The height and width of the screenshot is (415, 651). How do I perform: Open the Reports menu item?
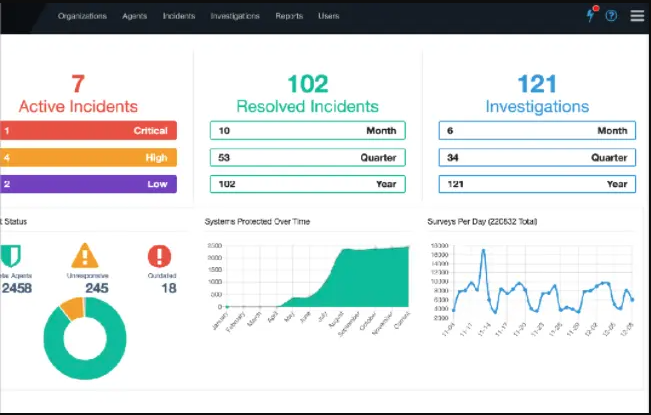tap(289, 16)
